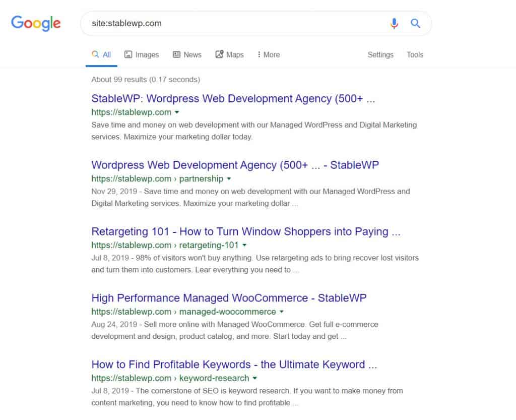Viewport: 516px width, 420px height.
Task: Open the result title ending in '- StableWP' for partnership
Action: click(235, 165)
